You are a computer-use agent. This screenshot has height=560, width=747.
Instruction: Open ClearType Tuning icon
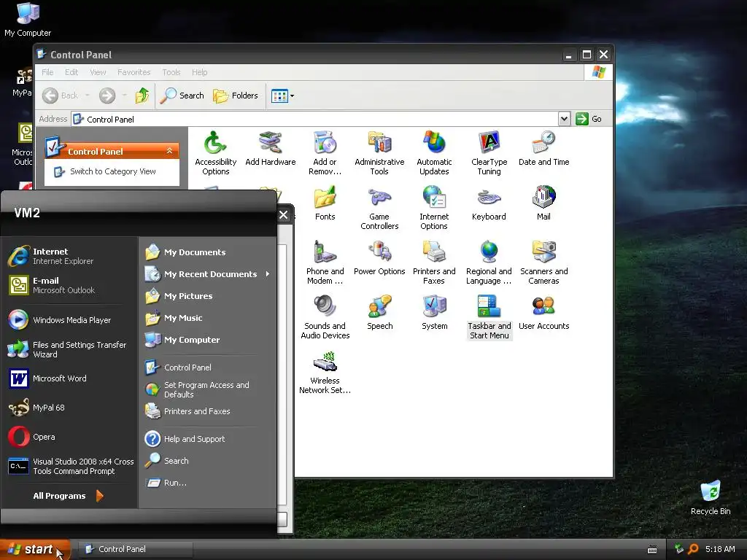(489, 153)
